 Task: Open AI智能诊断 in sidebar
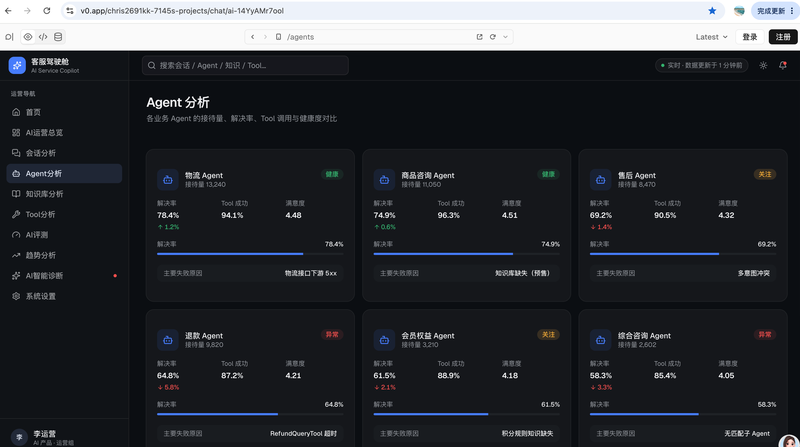pyautogui.click(x=64, y=276)
